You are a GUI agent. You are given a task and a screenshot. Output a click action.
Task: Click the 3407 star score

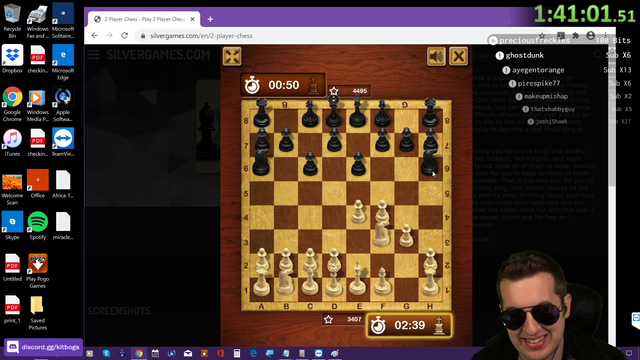pyautogui.click(x=344, y=319)
